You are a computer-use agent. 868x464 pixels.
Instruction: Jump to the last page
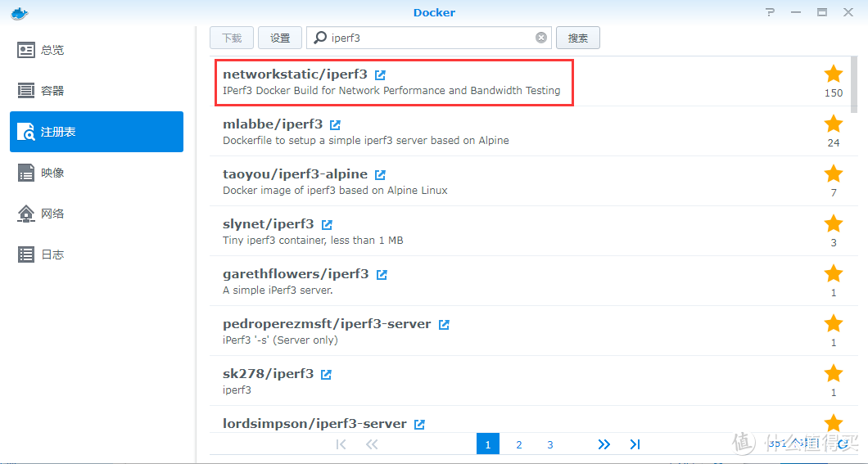(635, 444)
